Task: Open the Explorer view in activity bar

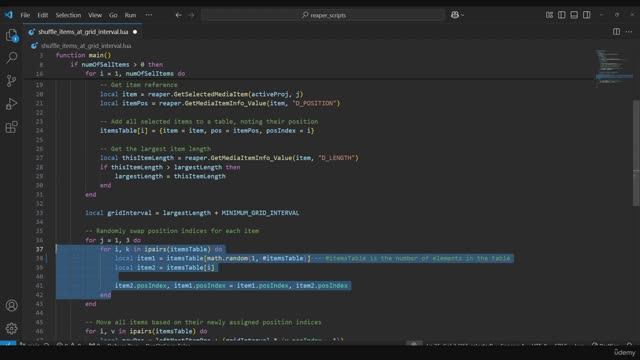Action: click(11, 36)
